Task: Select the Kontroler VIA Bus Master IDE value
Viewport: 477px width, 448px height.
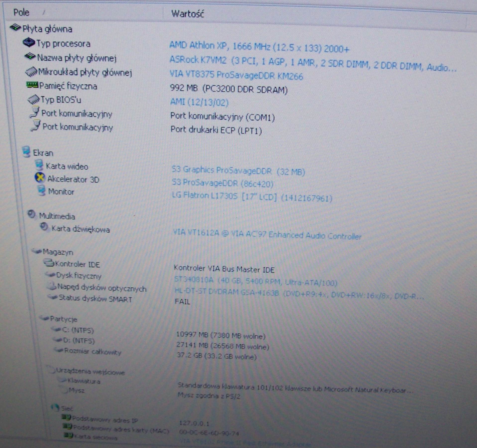Action: [x=224, y=269]
